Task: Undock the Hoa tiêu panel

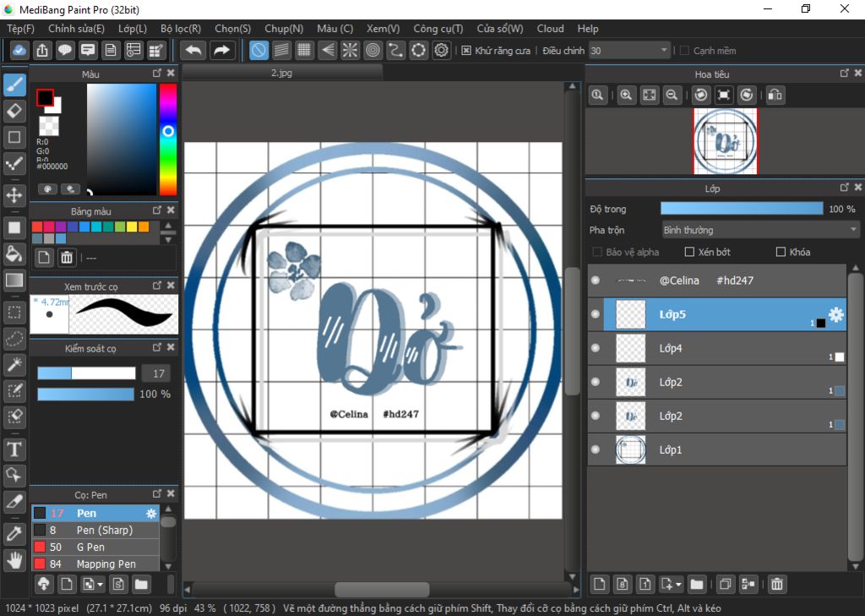Action: coord(844,73)
